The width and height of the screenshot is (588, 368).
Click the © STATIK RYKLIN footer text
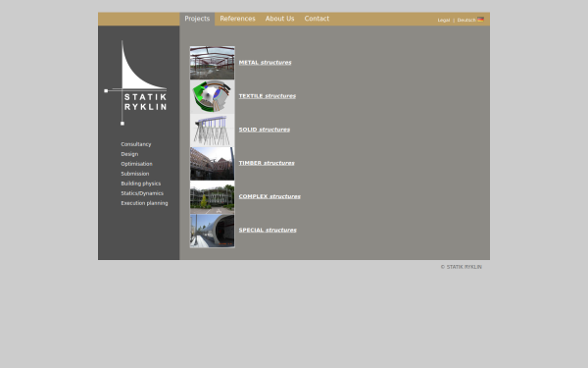[461, 267]
